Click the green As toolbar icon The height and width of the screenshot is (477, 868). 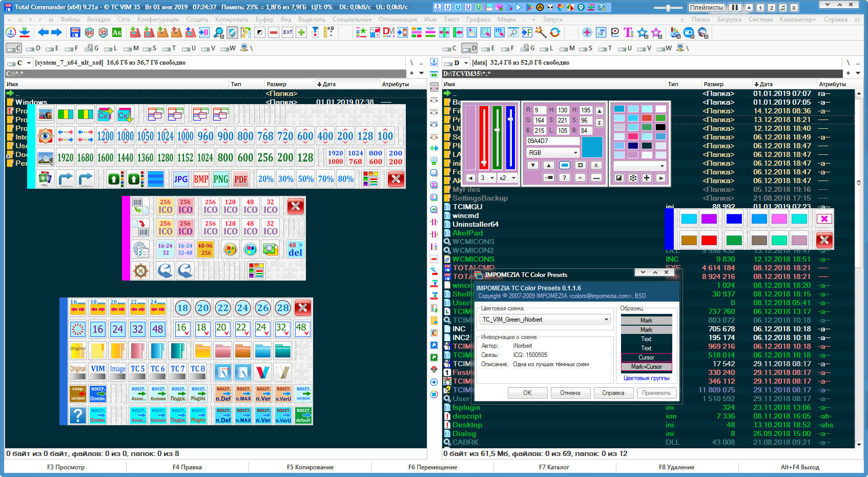pyautogui.click(x=117, y=32)
